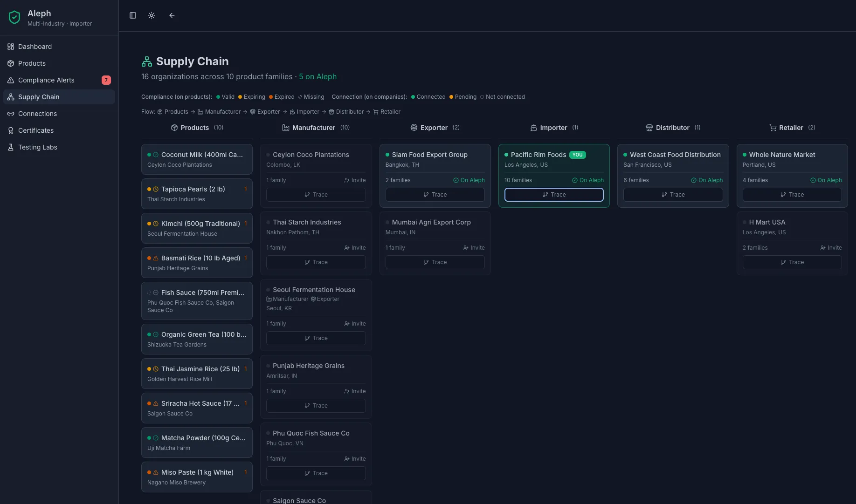
Task: Click the Compliance Alerts badge showing 7
Action: point(106,80)
